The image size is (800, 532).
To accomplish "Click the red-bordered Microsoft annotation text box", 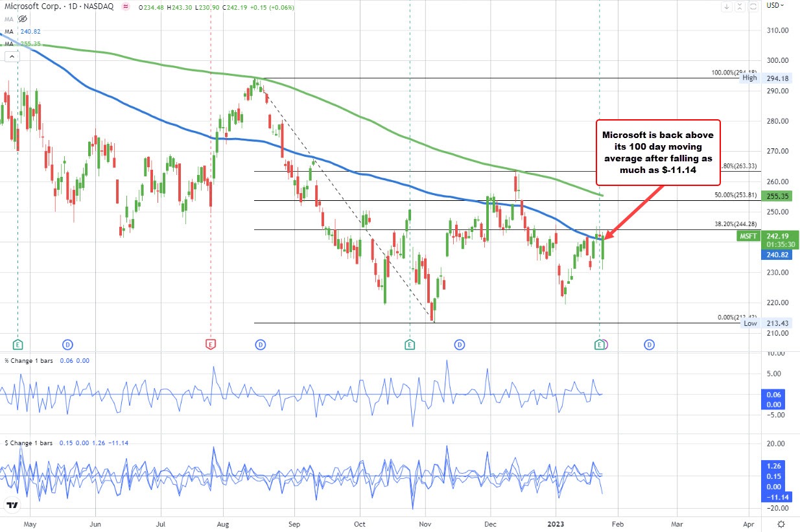I will 658,152.
